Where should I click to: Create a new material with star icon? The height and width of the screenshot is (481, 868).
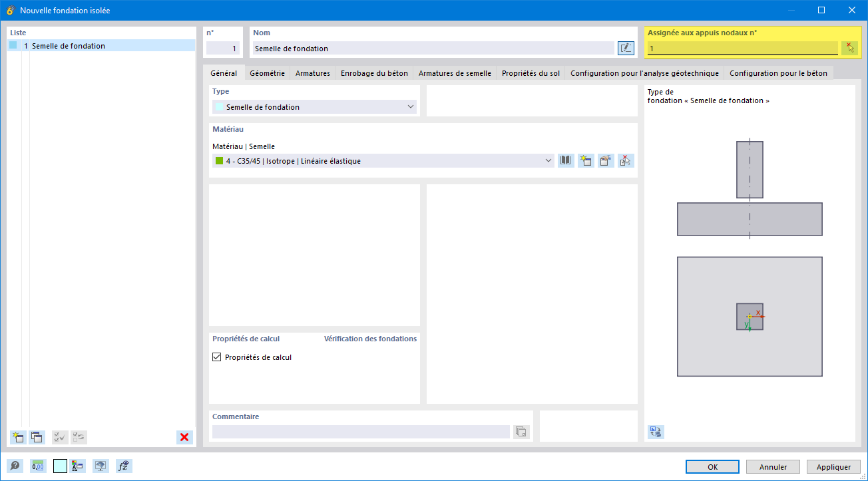click(586, 160)
